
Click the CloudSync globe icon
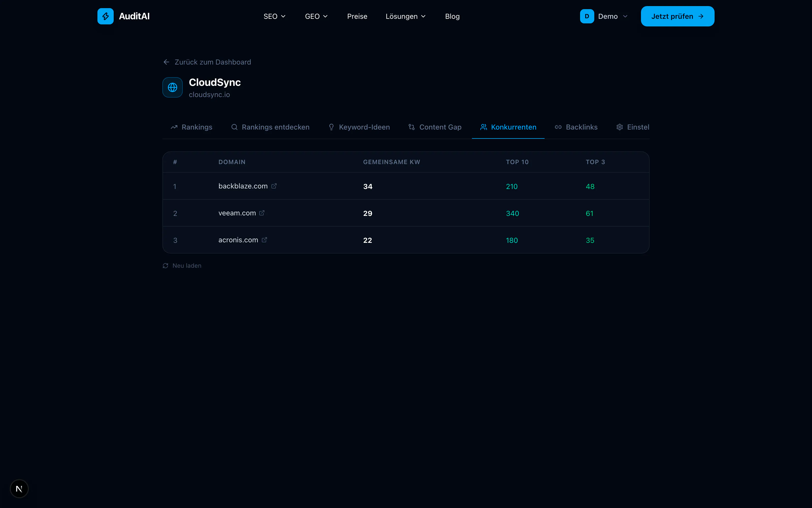173,87
